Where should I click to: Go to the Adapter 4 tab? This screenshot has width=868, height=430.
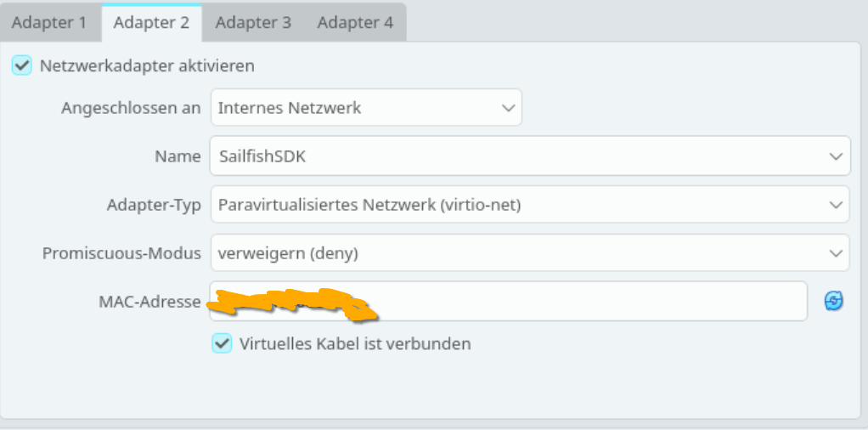tap(355, 22)
